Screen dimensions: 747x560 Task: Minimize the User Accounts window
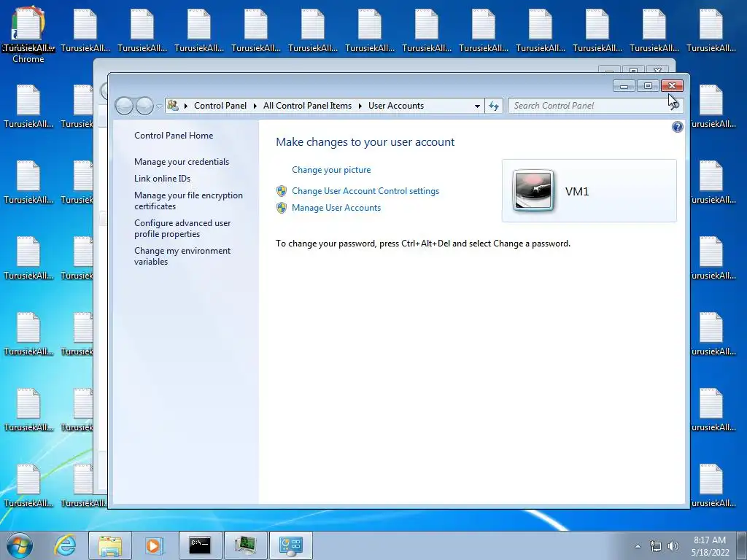point(624,86)
